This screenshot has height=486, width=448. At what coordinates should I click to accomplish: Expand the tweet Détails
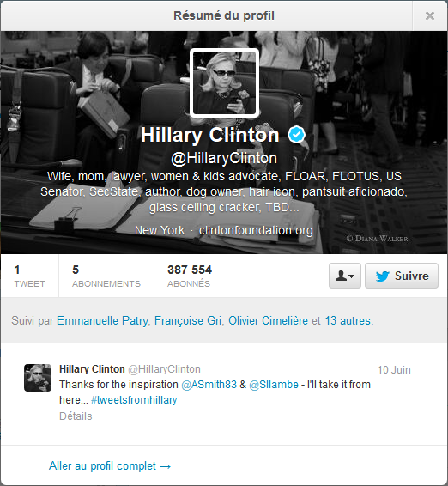pyautogui.click(x=76, y=416)
